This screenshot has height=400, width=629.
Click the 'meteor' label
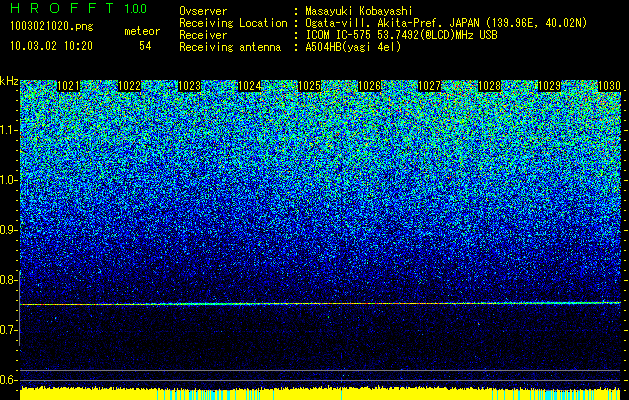pos(142,31)
